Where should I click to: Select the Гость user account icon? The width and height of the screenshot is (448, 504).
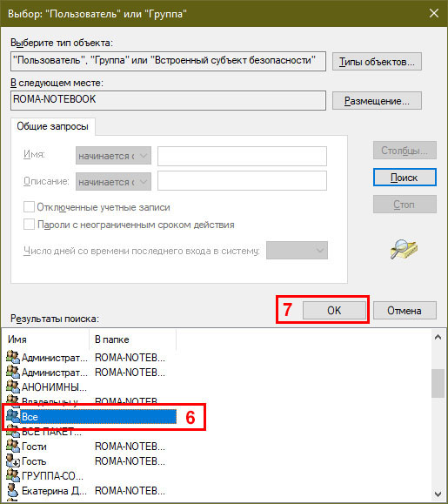coord(13,460)
